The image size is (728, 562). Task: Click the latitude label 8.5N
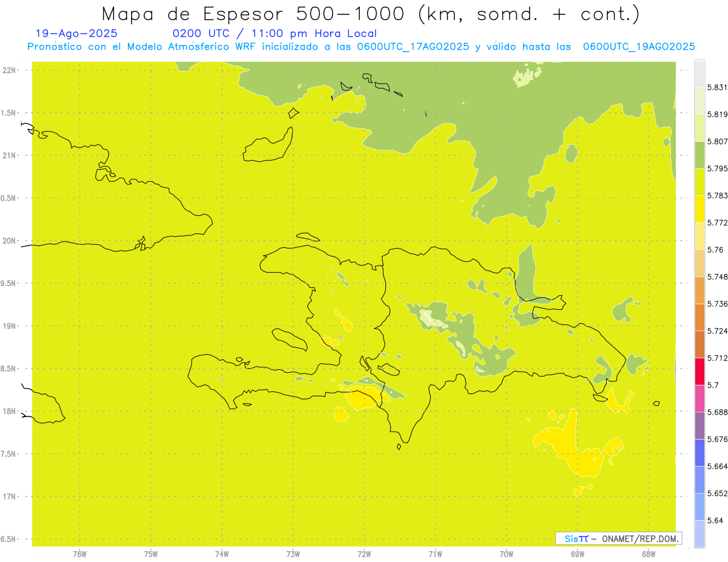(9, 369)
